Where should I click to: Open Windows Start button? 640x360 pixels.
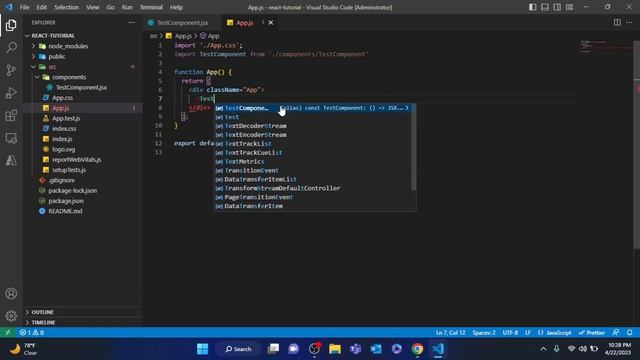(x=202, y=349)
